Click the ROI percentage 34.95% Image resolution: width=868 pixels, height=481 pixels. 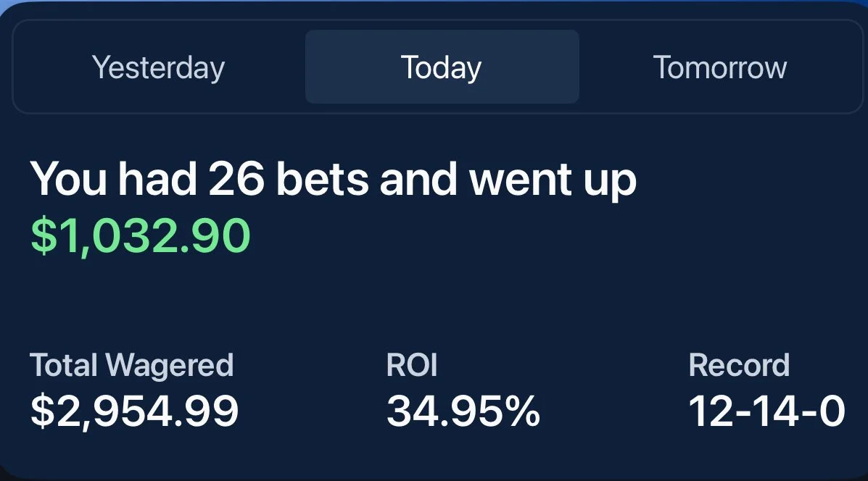click(x=462, y=411)
